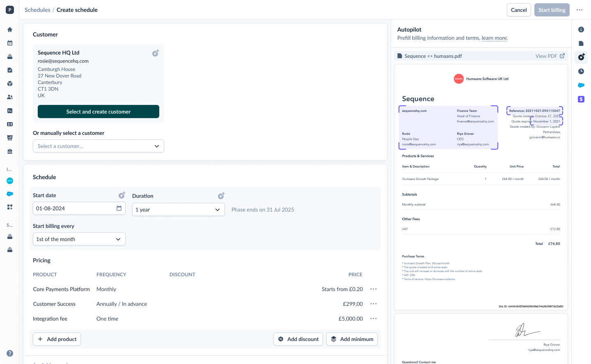
Task: Open row menu for Customer Success
Action: click(373, 304)
